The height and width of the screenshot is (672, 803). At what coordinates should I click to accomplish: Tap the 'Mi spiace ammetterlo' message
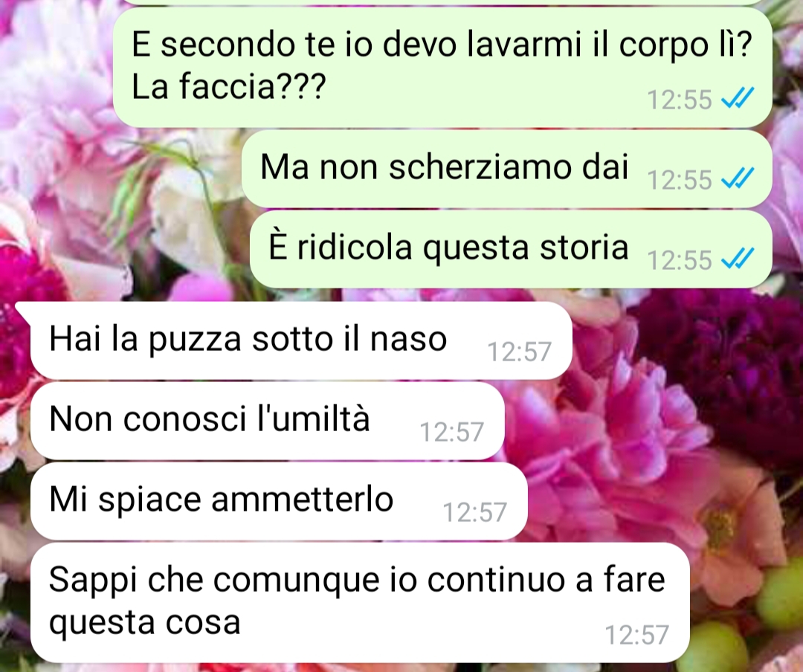[279, 501]
